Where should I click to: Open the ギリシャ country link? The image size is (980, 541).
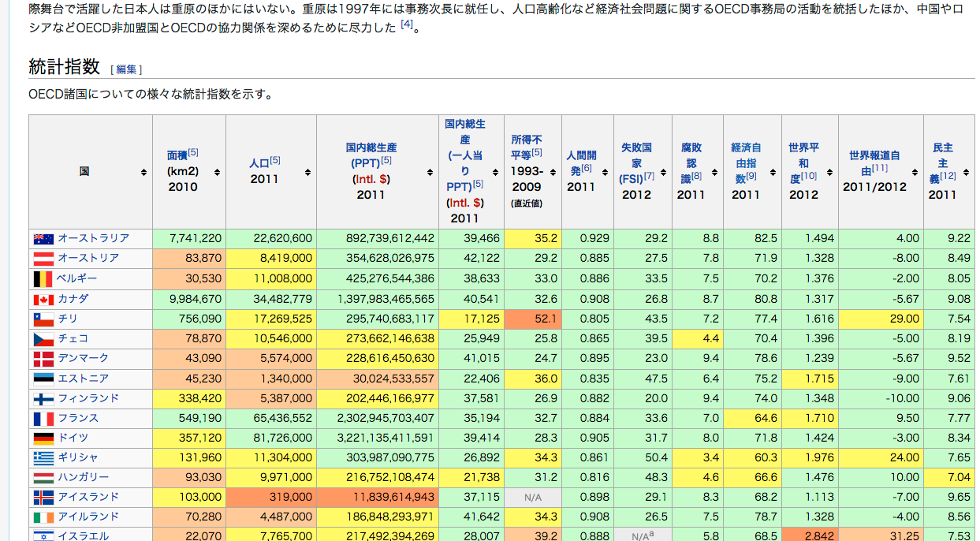78,457
